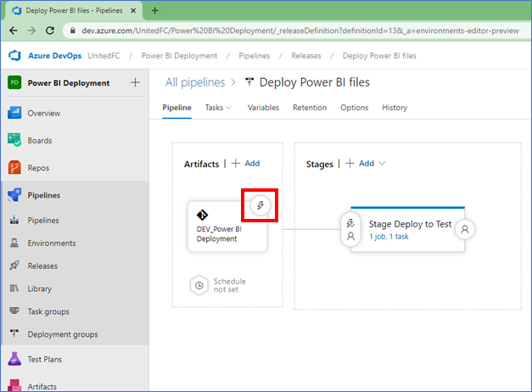Expand the Stages Add dropdown chevron
The height and width of the screenshot is (392, 532).
click(382, 164)
